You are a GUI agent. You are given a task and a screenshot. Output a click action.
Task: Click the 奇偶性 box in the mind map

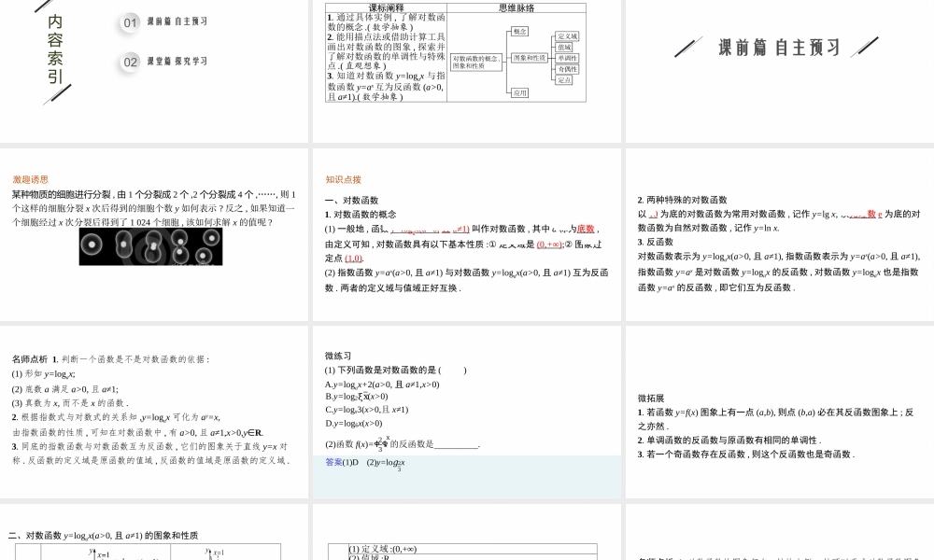566,69
